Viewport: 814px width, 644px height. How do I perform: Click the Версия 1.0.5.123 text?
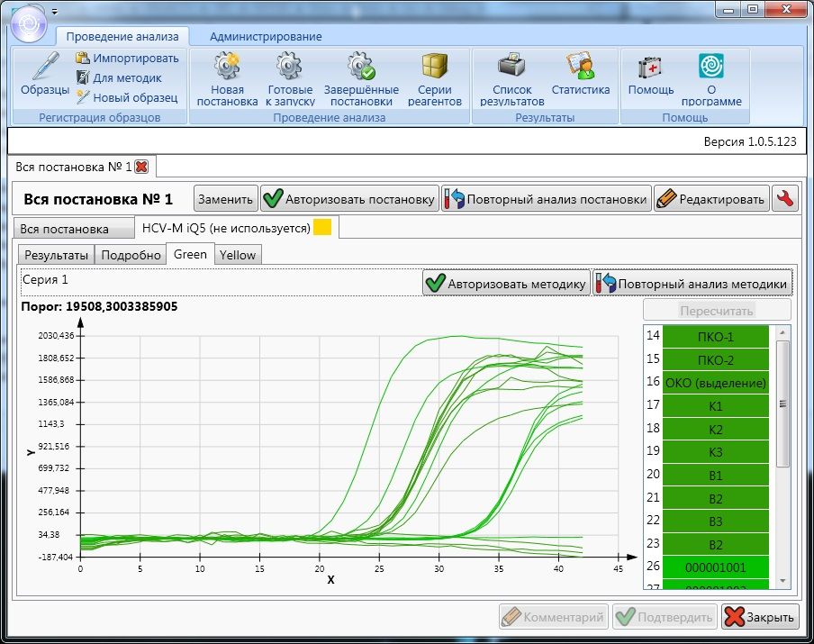tap(750, 141)
